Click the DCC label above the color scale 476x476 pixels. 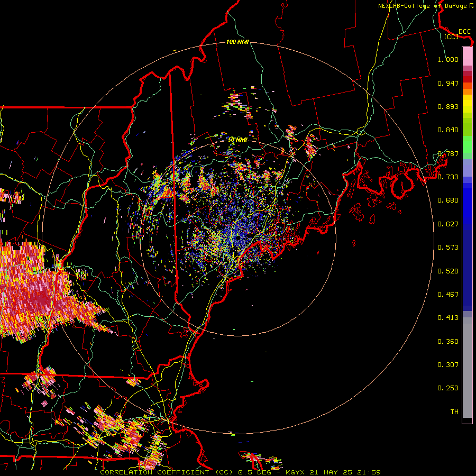click(464, 32)
